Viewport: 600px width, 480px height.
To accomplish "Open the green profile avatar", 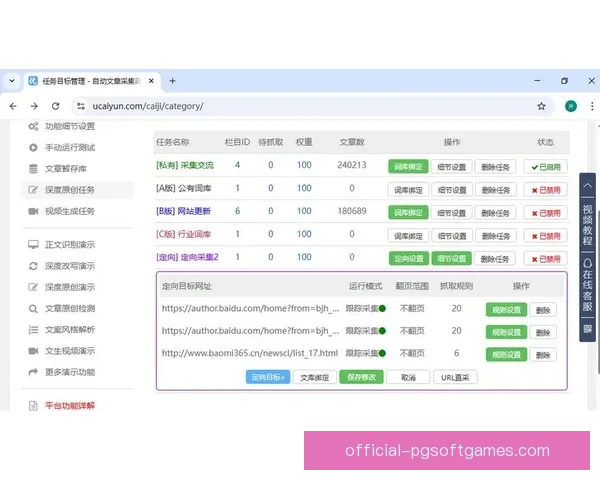I will [x=571, y=106].
